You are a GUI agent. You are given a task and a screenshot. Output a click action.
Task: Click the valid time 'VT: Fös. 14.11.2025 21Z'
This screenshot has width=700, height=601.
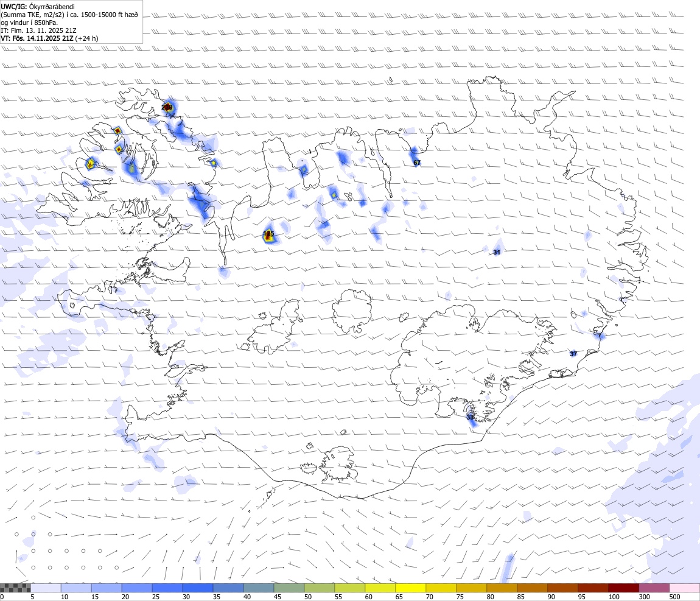[37, 38]
